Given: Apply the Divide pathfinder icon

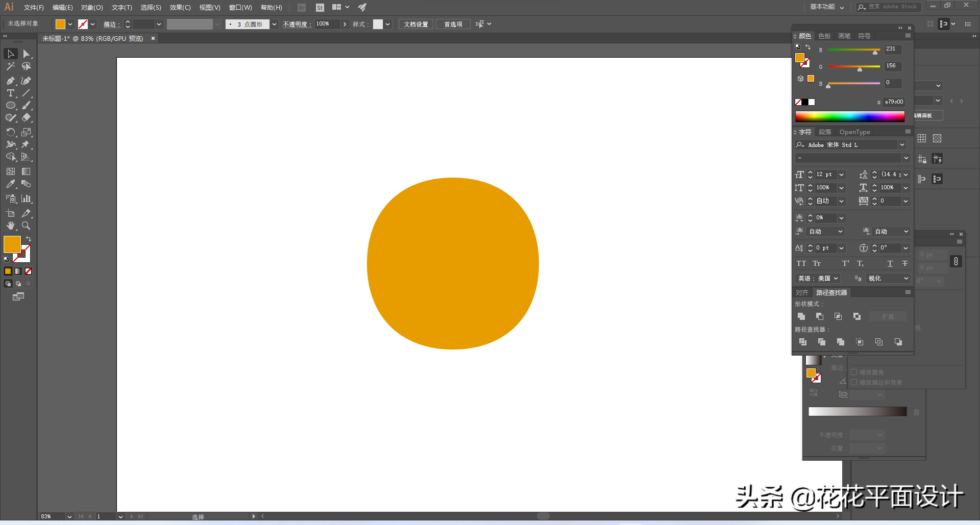Looking at the screenshot, I should click(803, 342).
